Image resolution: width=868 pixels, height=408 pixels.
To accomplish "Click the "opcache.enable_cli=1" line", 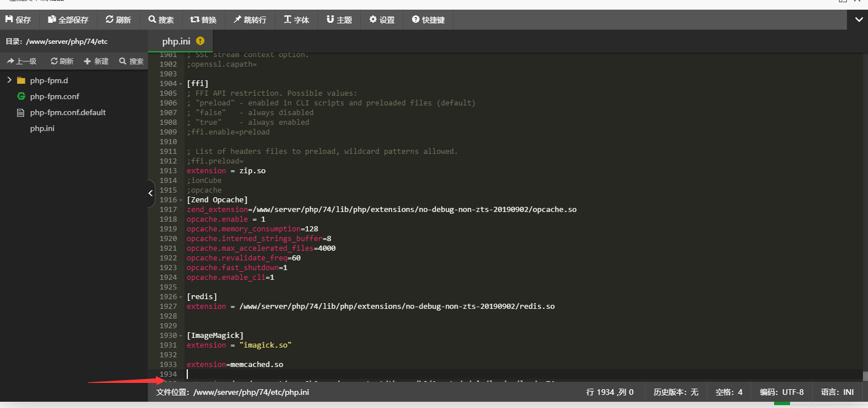I will coord(231,277).
